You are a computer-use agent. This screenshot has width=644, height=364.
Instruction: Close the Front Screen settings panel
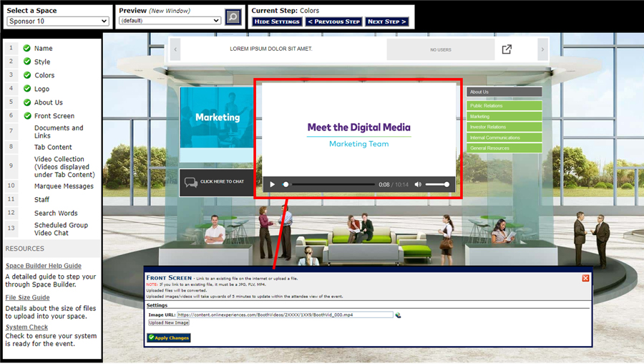585,278
